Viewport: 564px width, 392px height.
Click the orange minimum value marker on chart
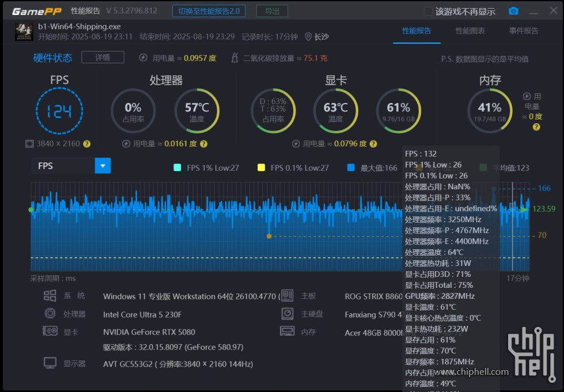tap(269, 236)
